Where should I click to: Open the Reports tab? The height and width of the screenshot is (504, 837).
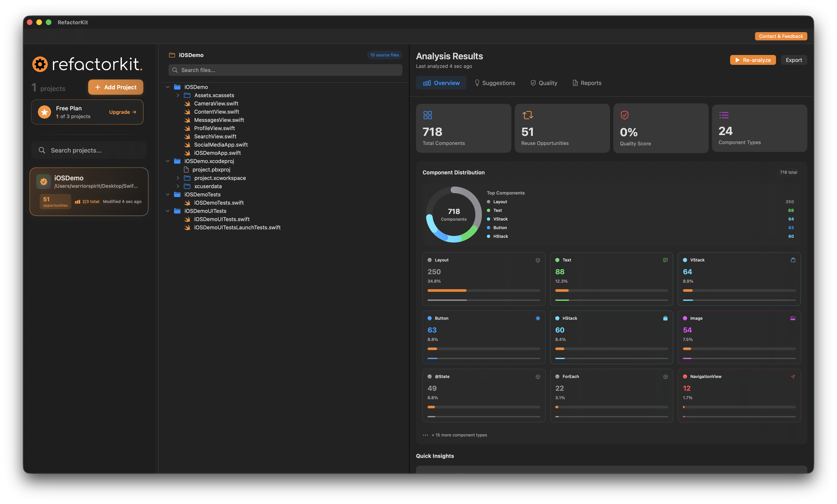[587, 83]
